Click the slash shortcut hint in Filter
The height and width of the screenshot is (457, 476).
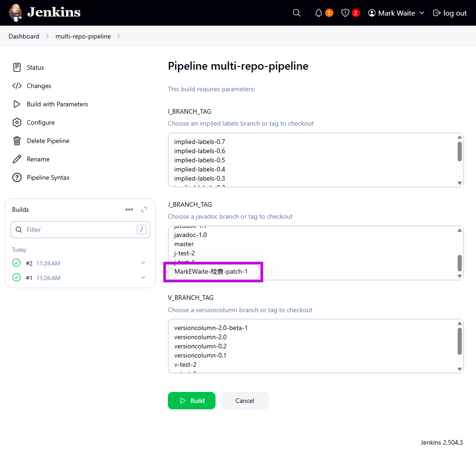point(141,230)
